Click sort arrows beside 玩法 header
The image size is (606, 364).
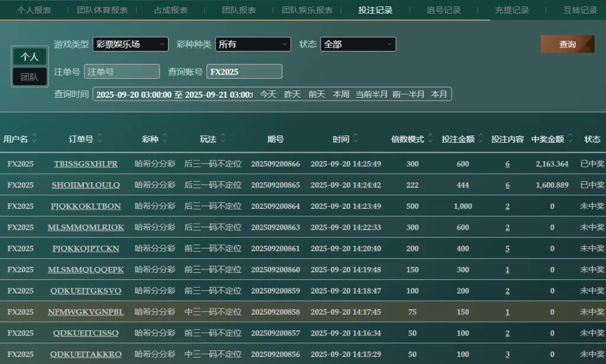pyautogui.click(x=223, y=138)
